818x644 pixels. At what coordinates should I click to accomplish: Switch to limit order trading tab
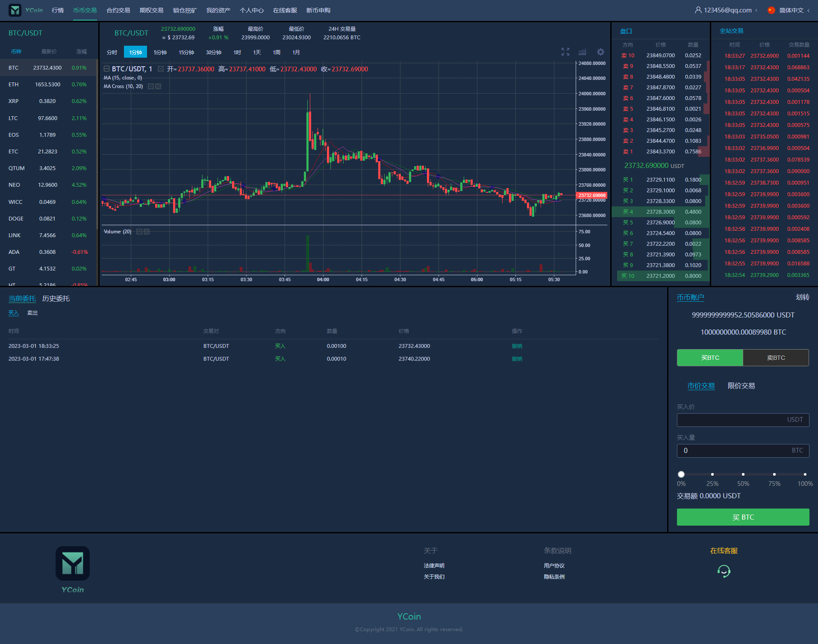pos(741,386)
